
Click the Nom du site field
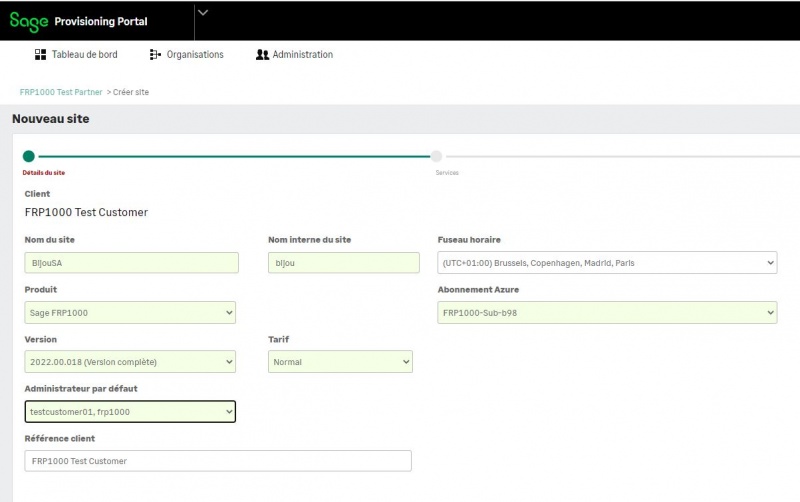(x=132, y=263)
